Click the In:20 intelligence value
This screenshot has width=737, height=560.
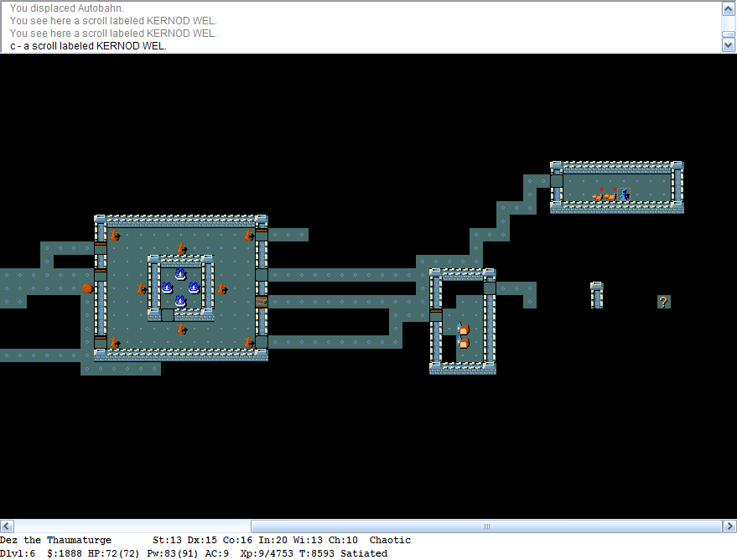pyautogui.click(x=272, y=540)
